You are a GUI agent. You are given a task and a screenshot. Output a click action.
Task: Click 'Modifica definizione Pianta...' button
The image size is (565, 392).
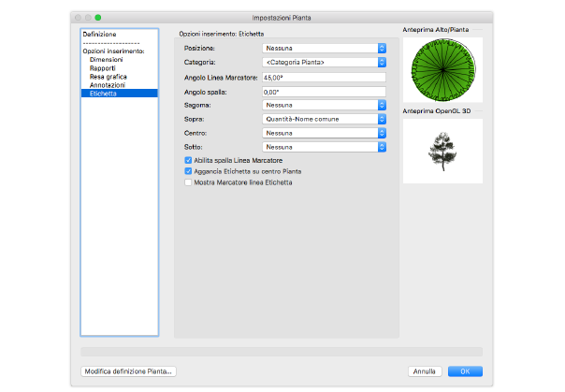[x=128, y=371]
